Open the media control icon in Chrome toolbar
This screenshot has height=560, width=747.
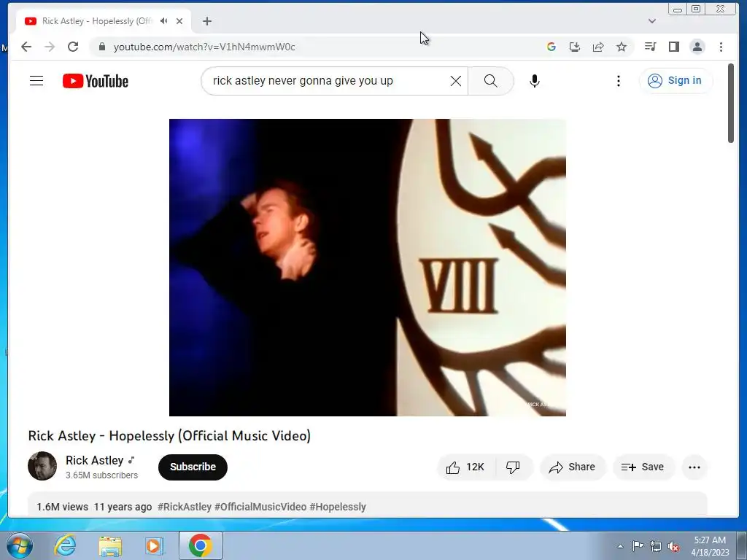click(x=650, y=47)
